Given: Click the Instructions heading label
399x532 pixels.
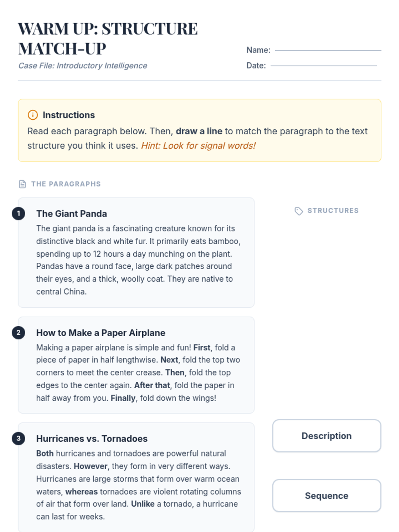Looking at the screenshot, I should (69, 115).
